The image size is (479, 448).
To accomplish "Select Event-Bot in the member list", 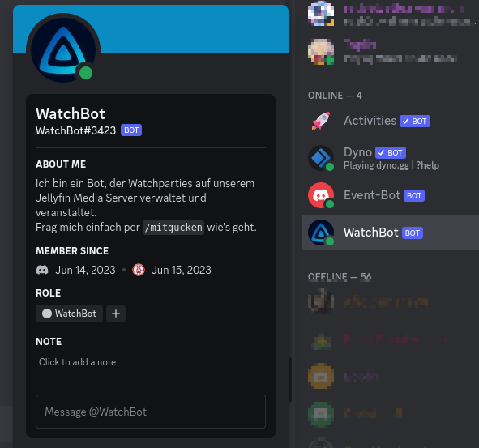I will tap(390, 195).
